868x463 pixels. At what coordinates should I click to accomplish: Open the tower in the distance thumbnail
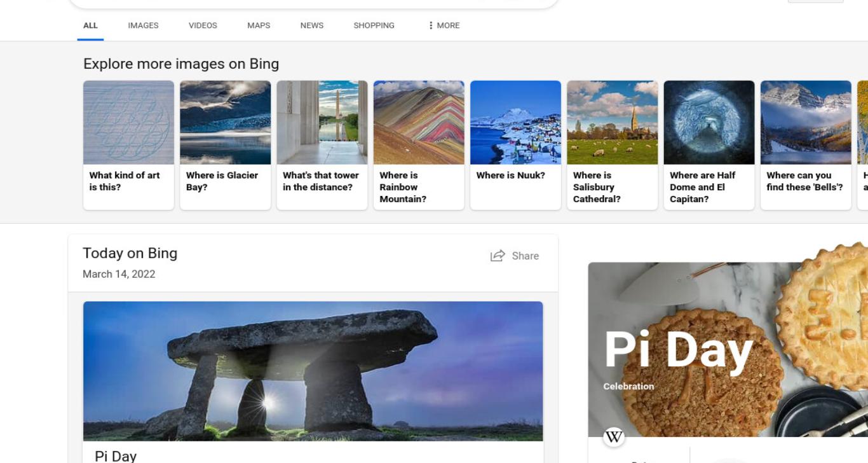click(322, 122)
